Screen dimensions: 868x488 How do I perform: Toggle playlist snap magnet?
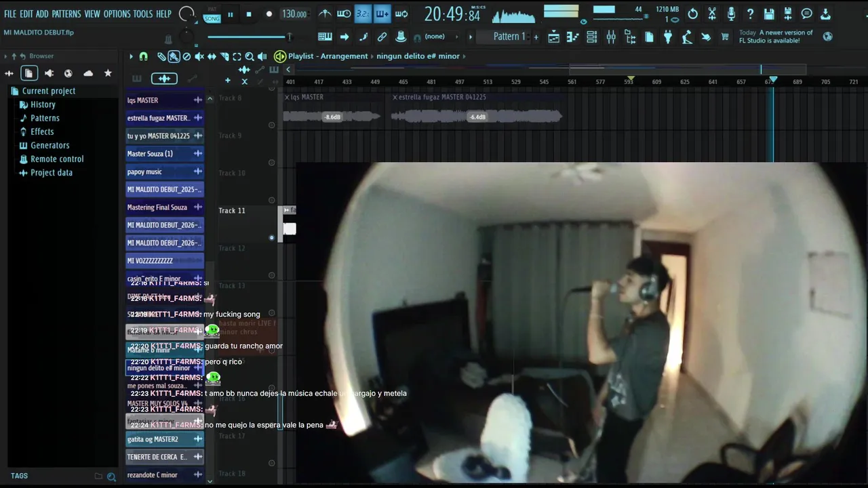pos(143,56)
